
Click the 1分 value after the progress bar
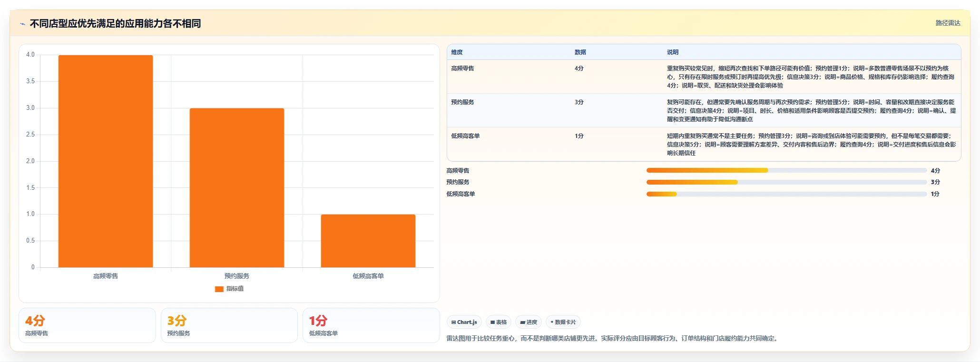[x=935, y=194]
